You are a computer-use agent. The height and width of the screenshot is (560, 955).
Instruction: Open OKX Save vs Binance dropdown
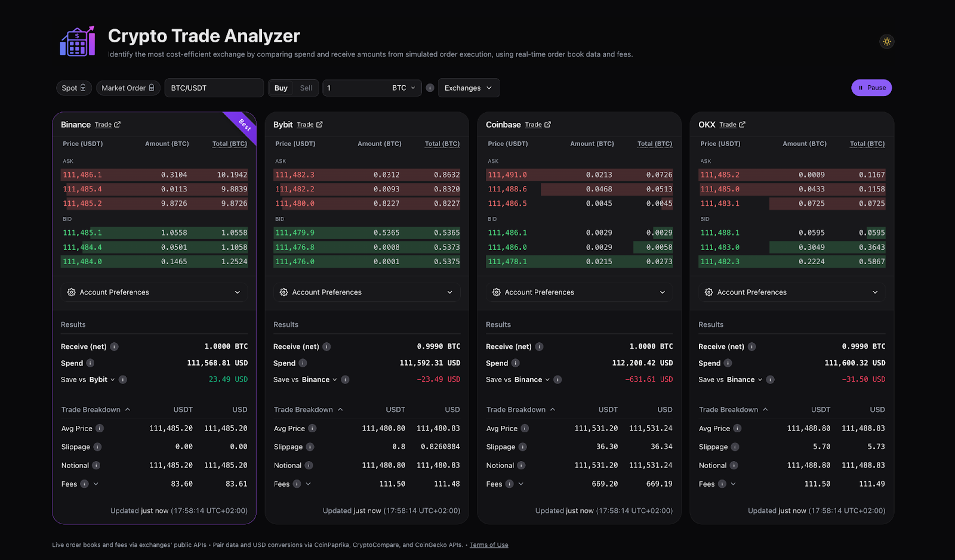coord(744,380)
